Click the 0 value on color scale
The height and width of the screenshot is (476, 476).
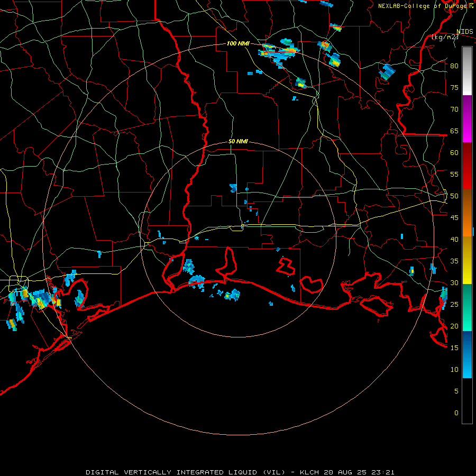(x=456, y=413)
